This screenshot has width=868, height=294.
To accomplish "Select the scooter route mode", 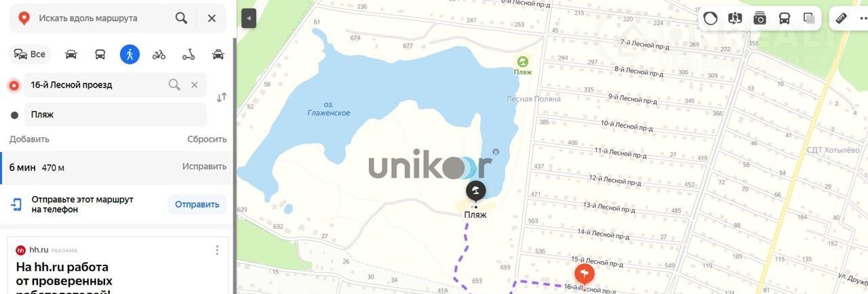I will coord(189,54).
